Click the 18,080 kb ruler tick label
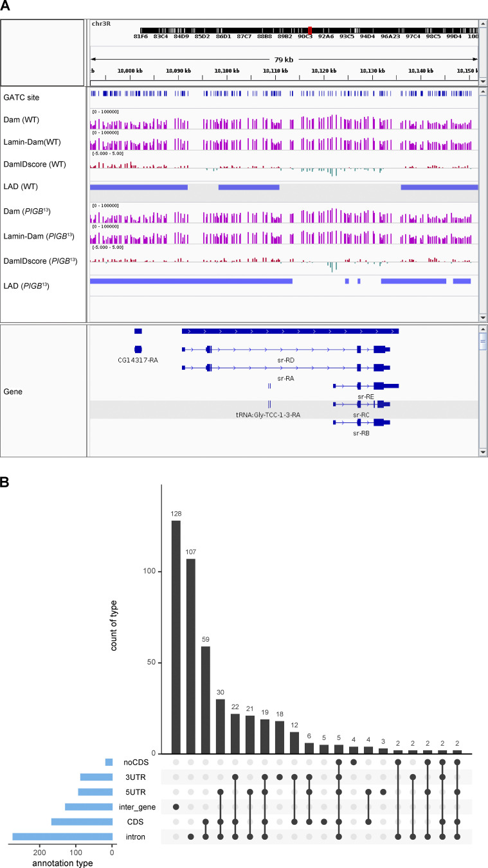The height and width of the screenshot is (868, 488). tap(131, 71)
